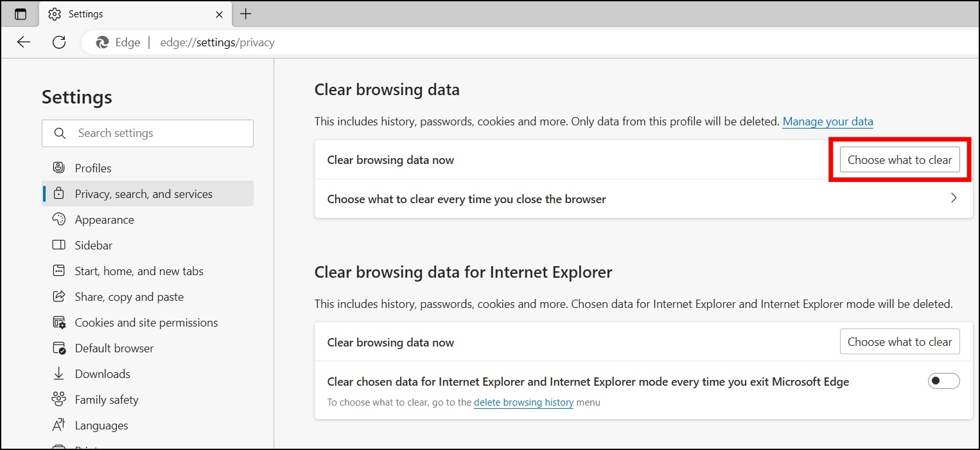Click the Sidebar panel icon

pyautogui.click(x=58, y=245)
